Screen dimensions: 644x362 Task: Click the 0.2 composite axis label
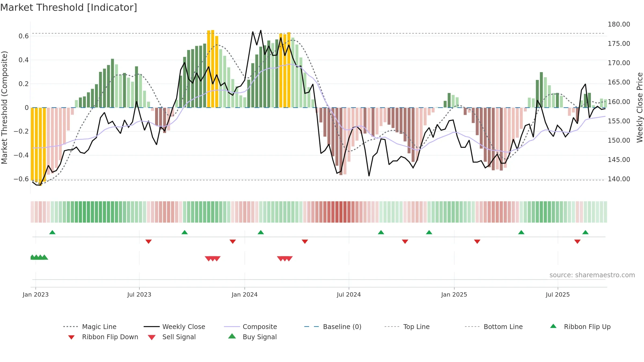click(x=24, y=84)
